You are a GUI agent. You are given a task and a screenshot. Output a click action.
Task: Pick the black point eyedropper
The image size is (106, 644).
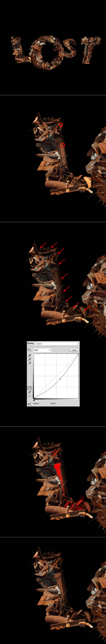pos(30,355)
